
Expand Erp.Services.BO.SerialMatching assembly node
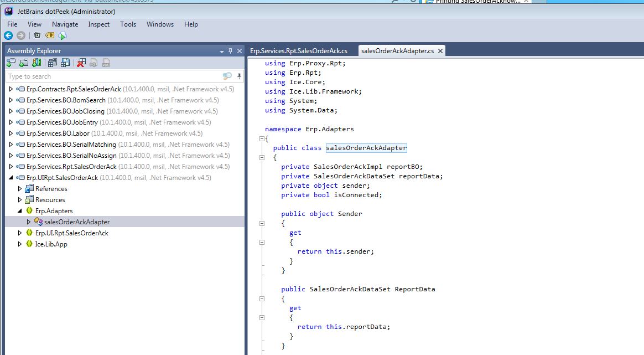[x=11, y=145]
